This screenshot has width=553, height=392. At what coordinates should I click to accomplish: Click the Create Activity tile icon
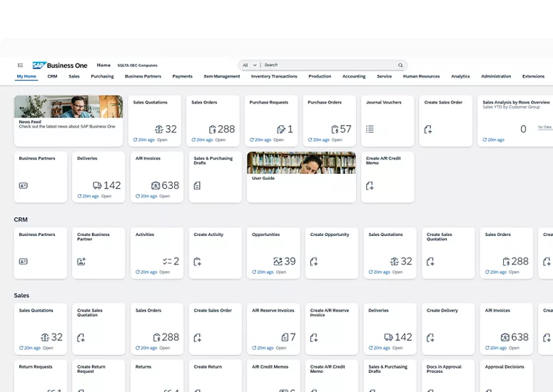pos(198,262)
